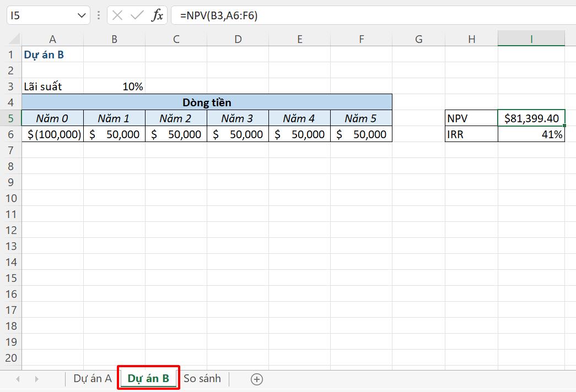Click the next sheet navigation arrow

(36, 379)
